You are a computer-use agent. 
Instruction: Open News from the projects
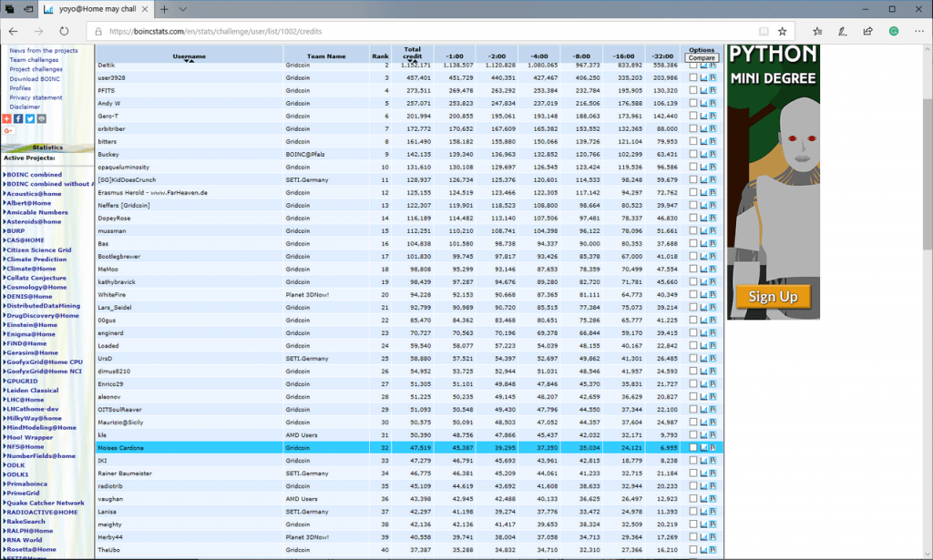point(44,50)
